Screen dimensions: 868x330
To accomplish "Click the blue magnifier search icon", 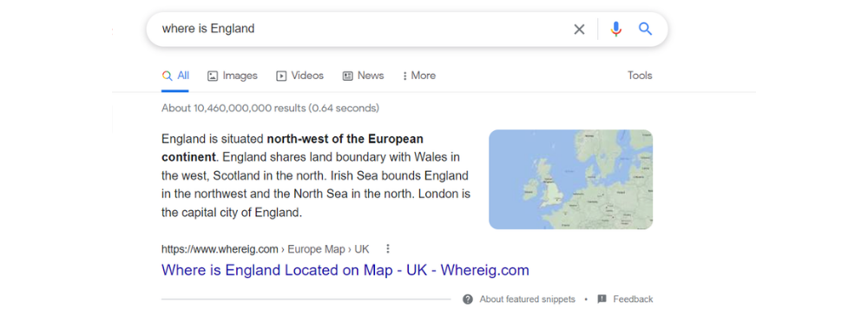I will [x=646, y=29].
